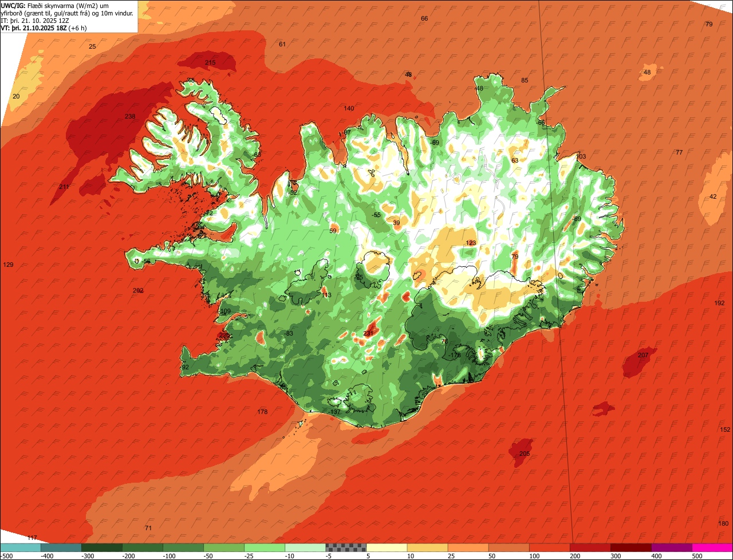733x560 pixels.
Task: Click the map value 123
Action: click(x=471, y=243)
